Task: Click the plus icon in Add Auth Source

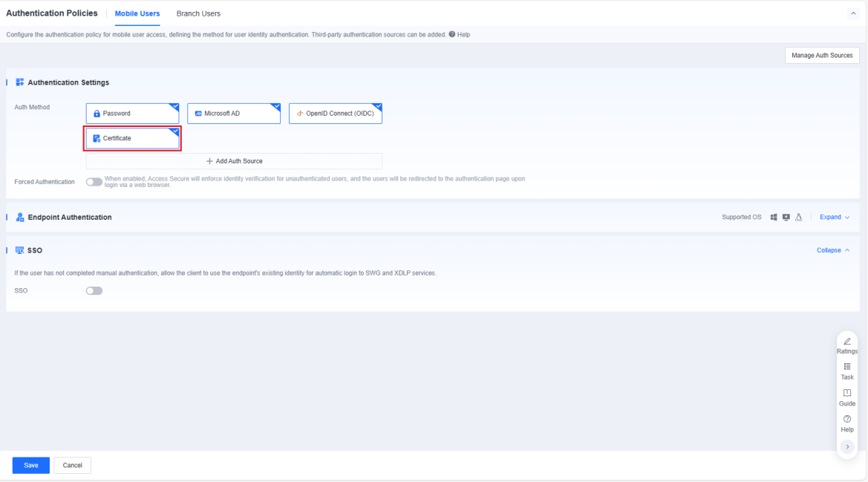Action: [x=209, y=161]
